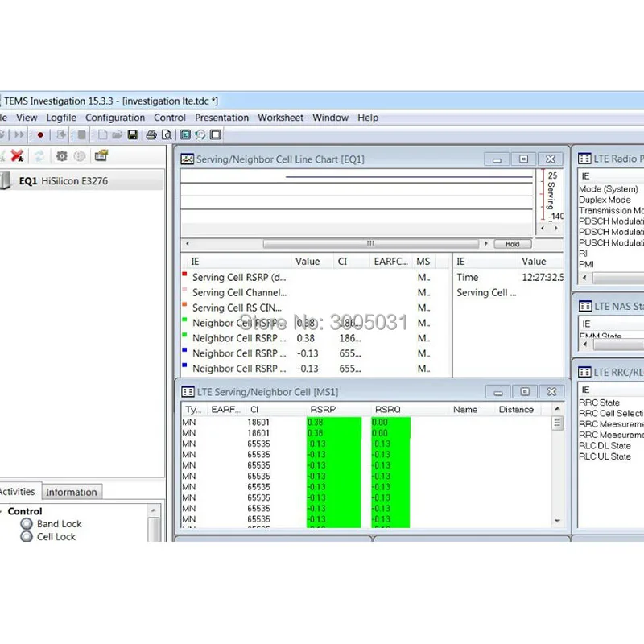
Task: Open the Help menu
Action: click(368, 118)
